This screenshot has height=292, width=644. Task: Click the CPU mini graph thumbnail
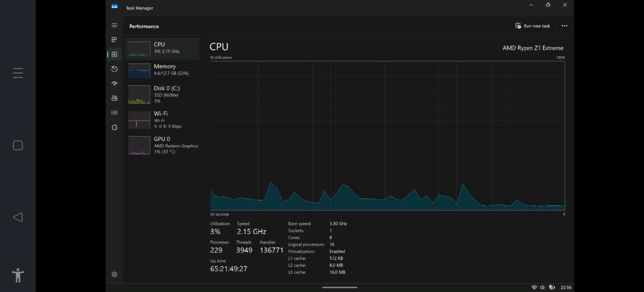tap(139, 49)
